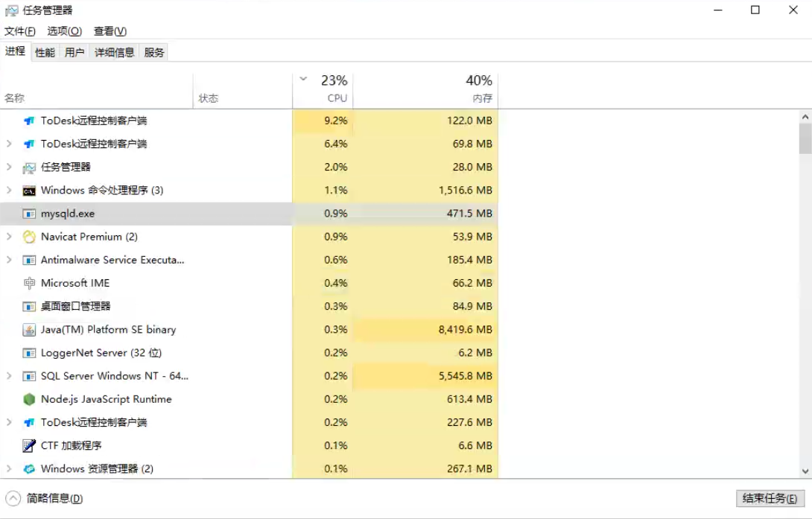Expand Windows 命令处理程序 (3) group
The image size is (812, 519).
(9, 191)
